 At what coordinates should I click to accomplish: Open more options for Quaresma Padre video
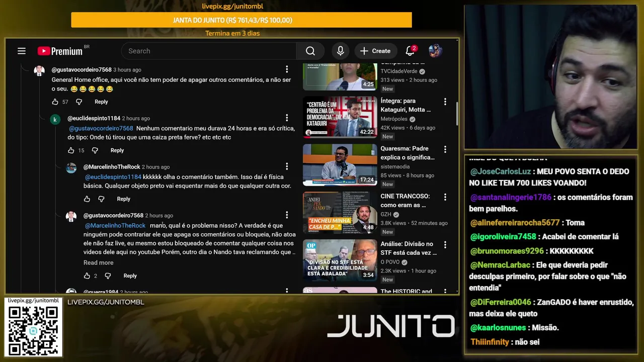[x=445, y=149]
